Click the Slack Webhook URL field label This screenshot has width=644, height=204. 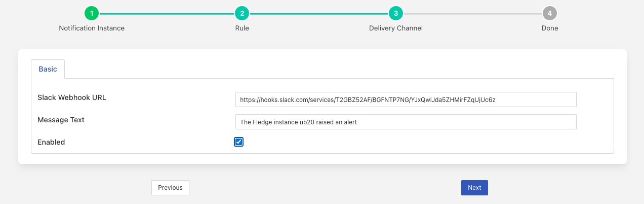pos(71,97)
